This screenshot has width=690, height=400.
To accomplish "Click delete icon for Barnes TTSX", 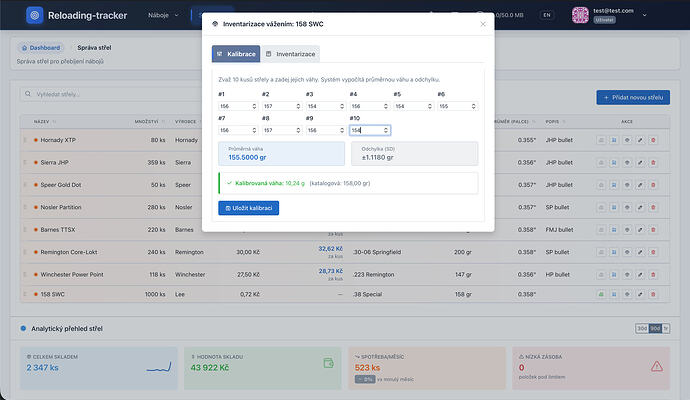I will pyautogui.click(x=653, y=231).
